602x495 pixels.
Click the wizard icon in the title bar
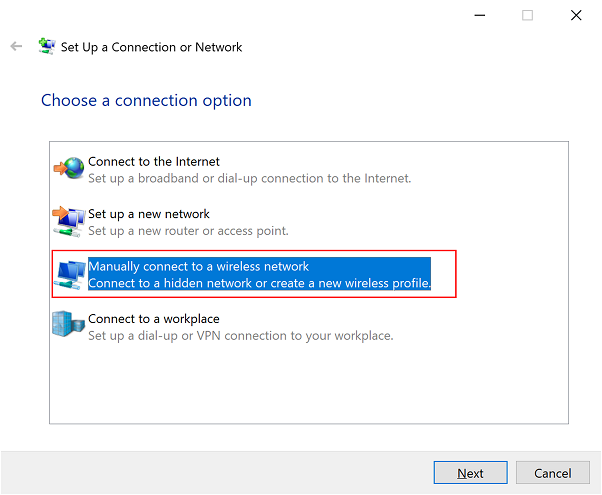46,47
